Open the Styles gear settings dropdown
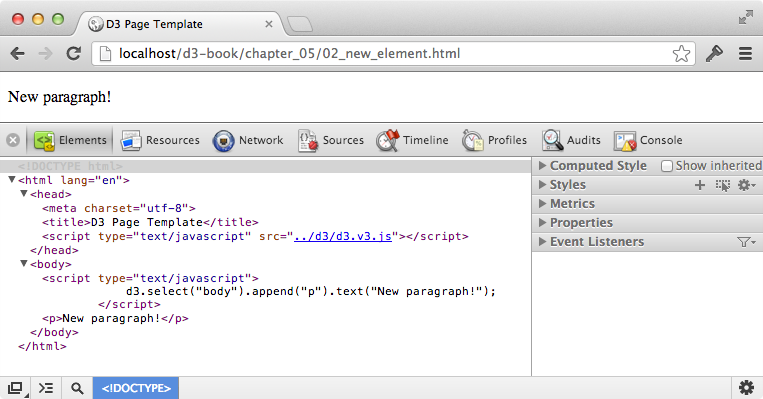 [x=746, y=185]
